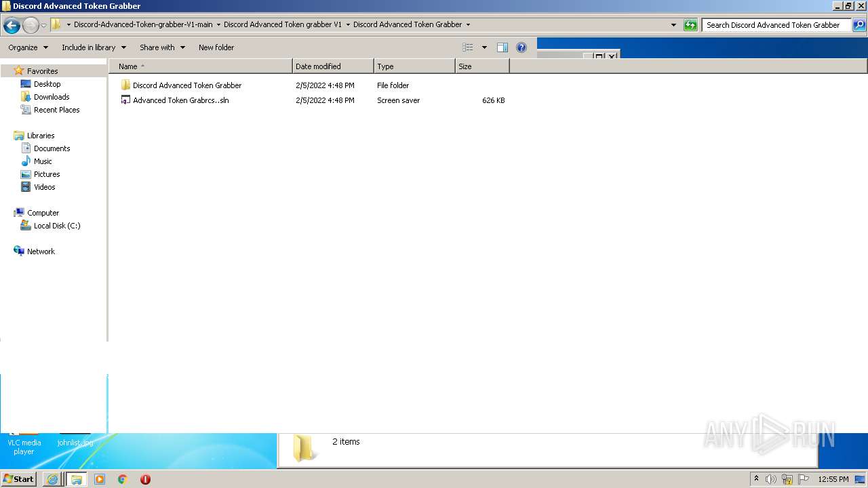Click the Show desktop tray button
The image size is (868, 488).
pos(860,479)
